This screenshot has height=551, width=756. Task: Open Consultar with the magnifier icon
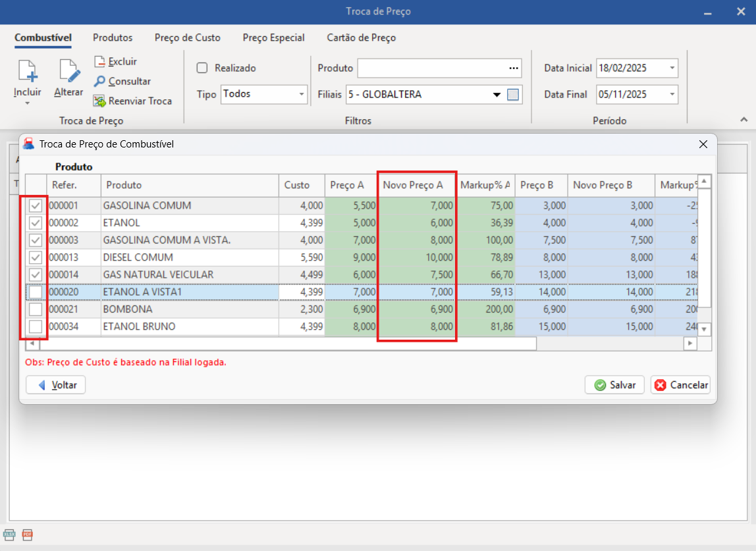click(x=99, y=82)
